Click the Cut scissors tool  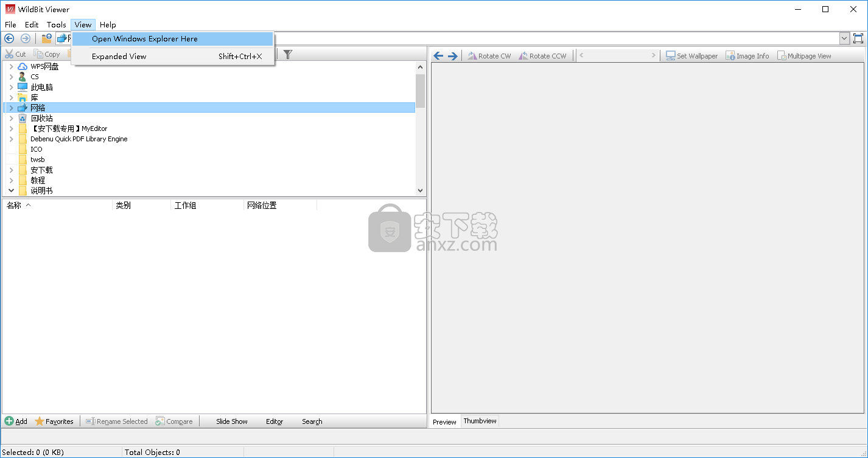tap(15, 54)
